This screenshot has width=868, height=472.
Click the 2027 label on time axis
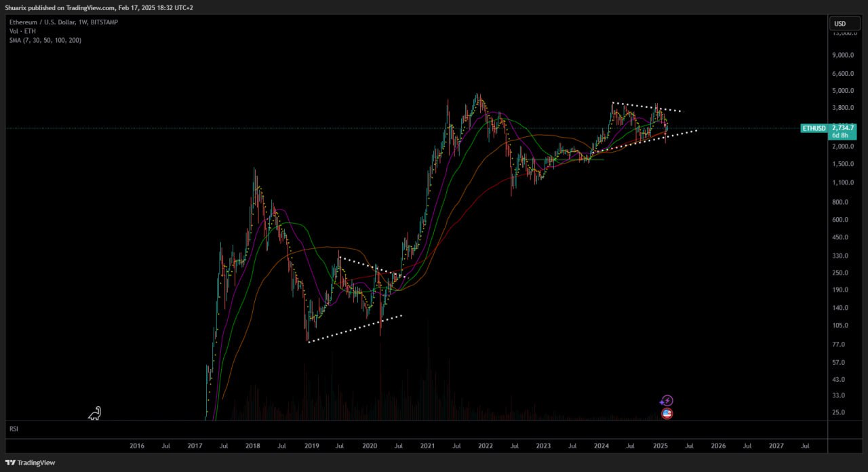[x=776, y=446]
